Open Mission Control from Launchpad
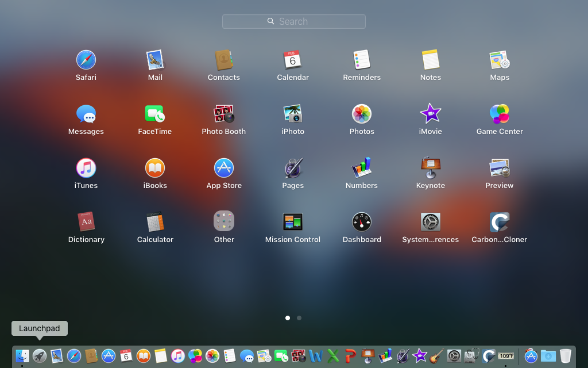The image size is (588, 368). pos(292,222)
